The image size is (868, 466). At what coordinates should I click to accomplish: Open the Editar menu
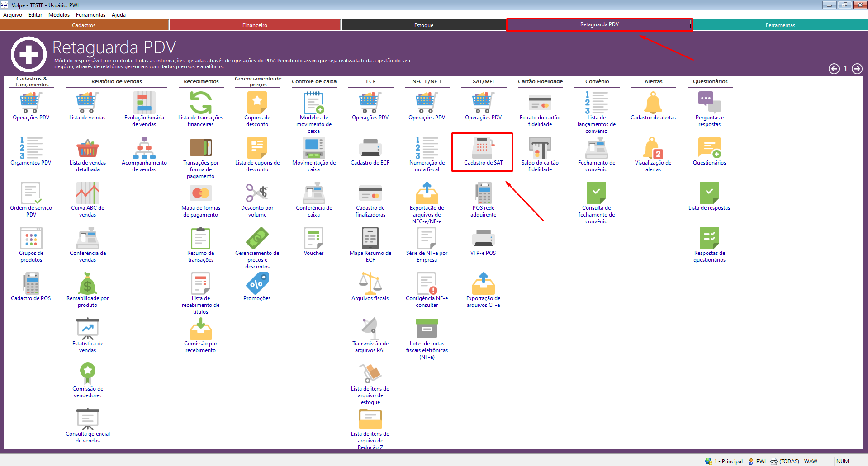(35, 15)
